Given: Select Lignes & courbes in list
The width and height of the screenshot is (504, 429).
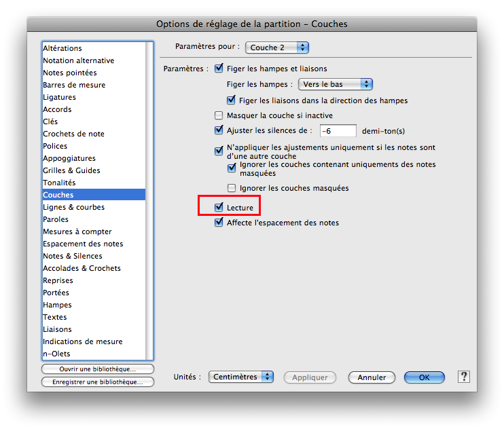Looking at the screenshot, I should pos(73,207).
